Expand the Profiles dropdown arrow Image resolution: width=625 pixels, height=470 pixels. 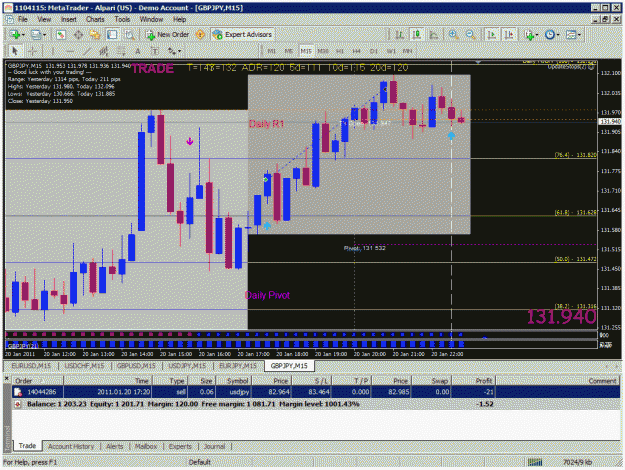click(44, 35)
